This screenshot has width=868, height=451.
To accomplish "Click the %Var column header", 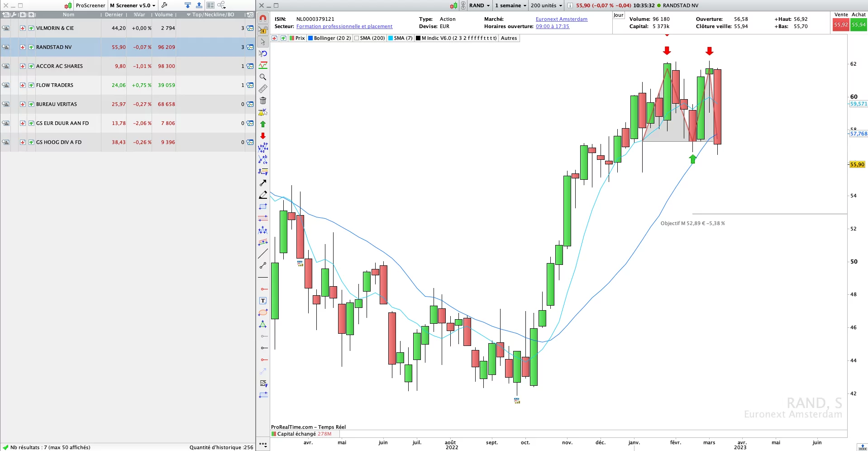I will click(139, 14).
